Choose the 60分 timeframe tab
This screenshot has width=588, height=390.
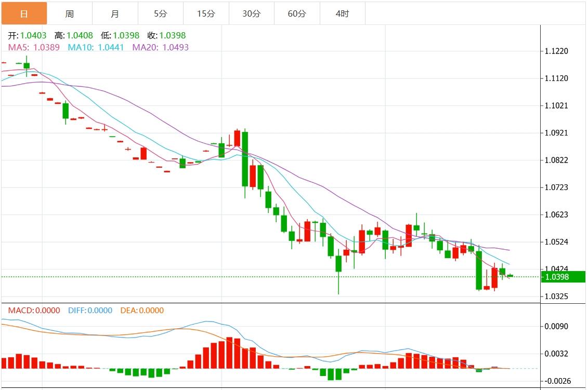click(297, 14)
